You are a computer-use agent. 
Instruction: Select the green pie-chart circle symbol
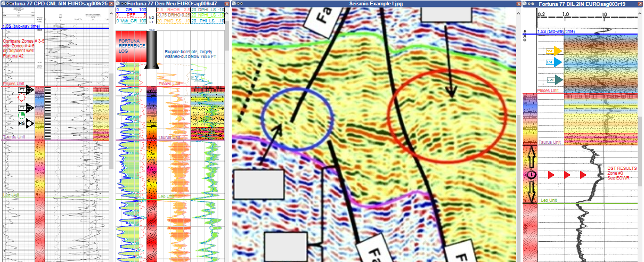(21, 116)
